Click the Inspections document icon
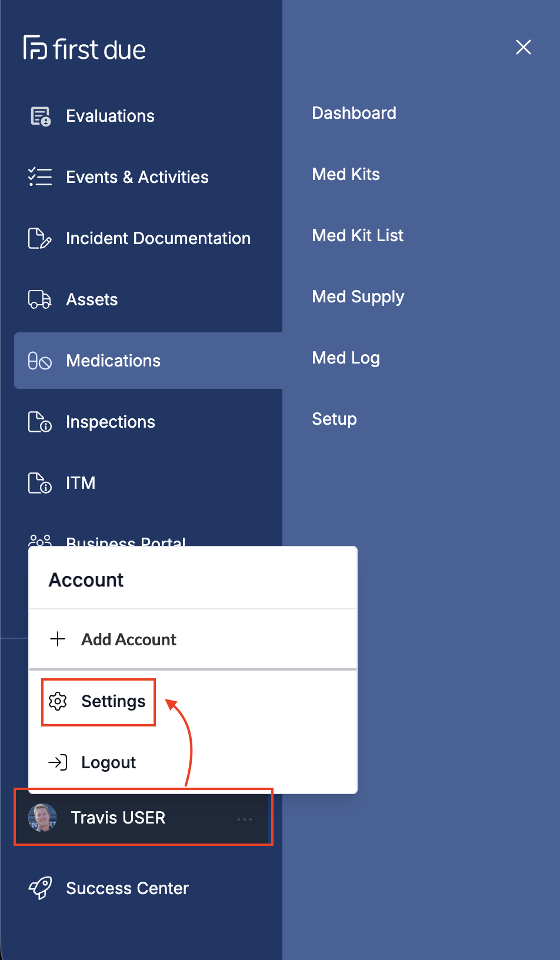 pyautogui.click(x=40, y=422)
